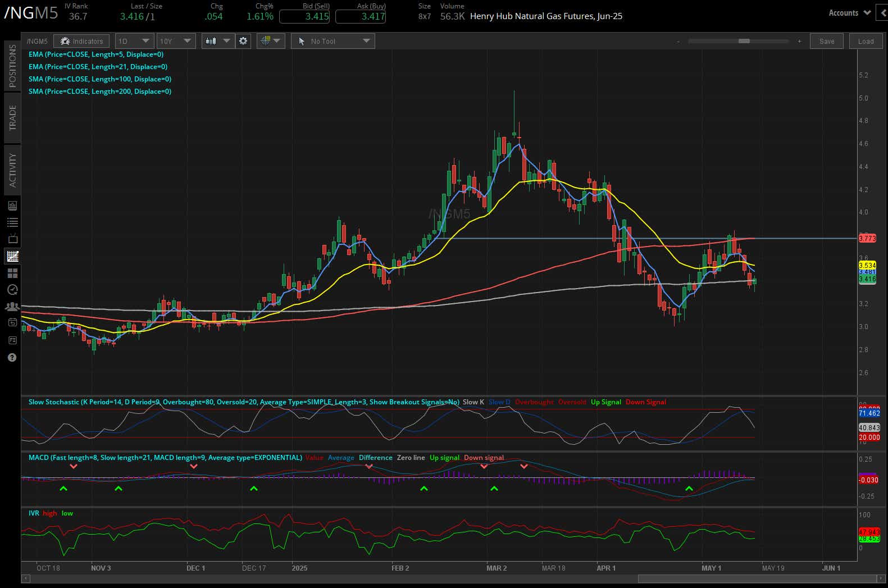
Task: Click the MAR 2 date axis label
Action: pyautogui.click(x=497, y=568)
